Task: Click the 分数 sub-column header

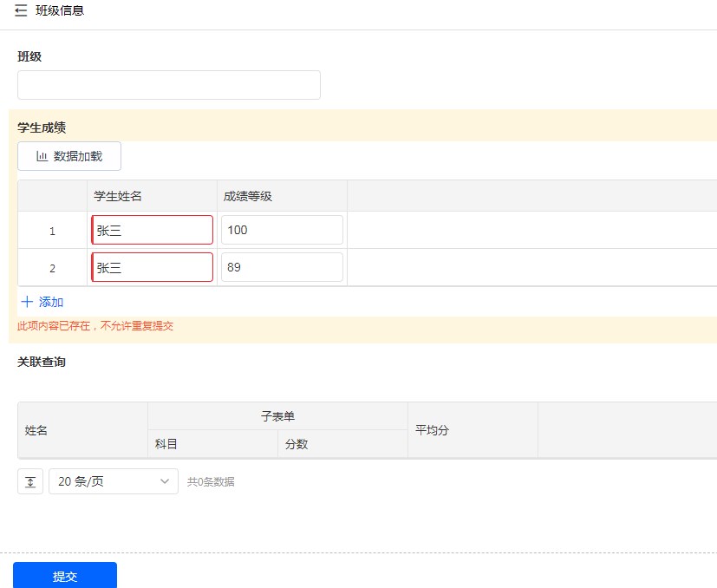Action: pyautogui.click(x=297, y=444)
